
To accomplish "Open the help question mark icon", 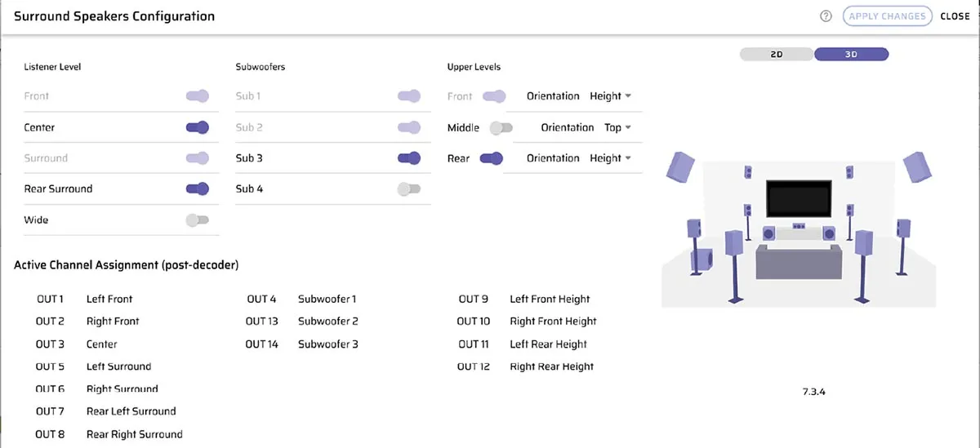I will pyautogui.click(x=826, y=16).
